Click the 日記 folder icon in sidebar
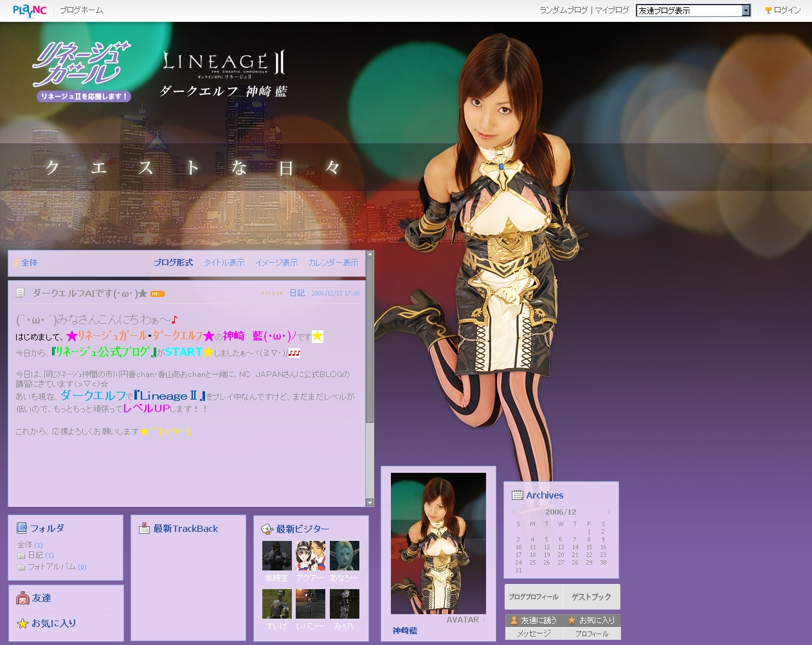 (x=21, y=556)
